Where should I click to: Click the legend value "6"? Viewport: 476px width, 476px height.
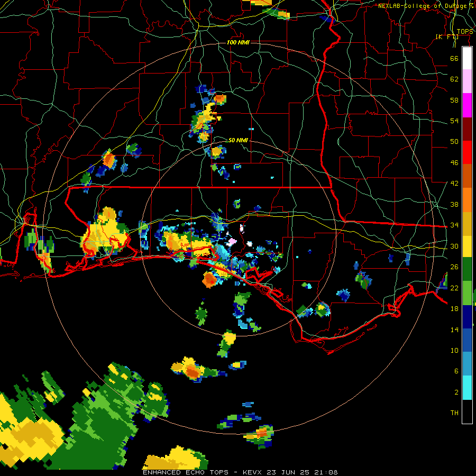(456, 371)
